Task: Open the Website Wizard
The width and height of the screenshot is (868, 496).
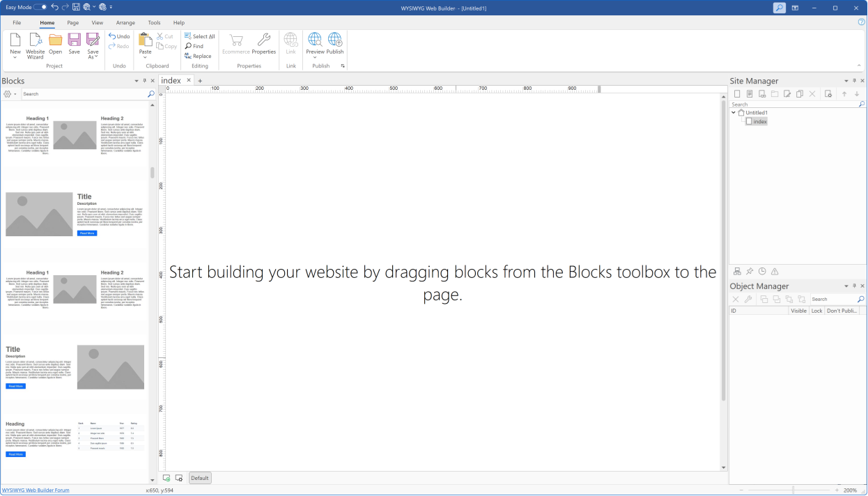Action: [x=35, y=46]
